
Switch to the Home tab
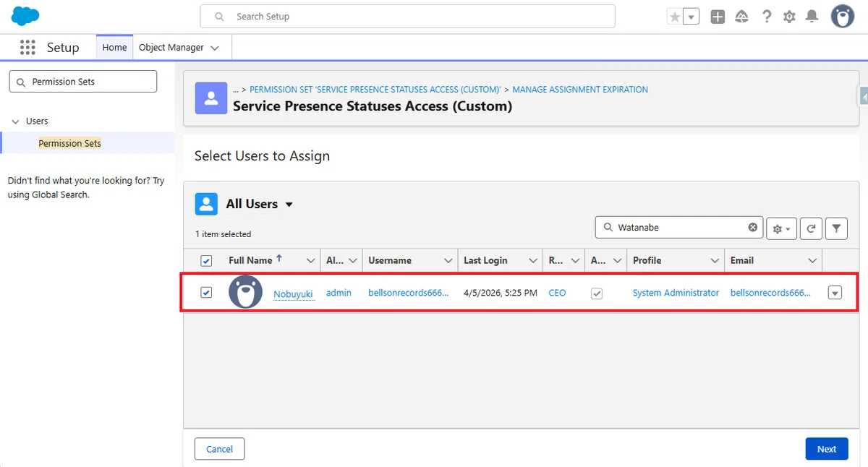tap(114, 48)
